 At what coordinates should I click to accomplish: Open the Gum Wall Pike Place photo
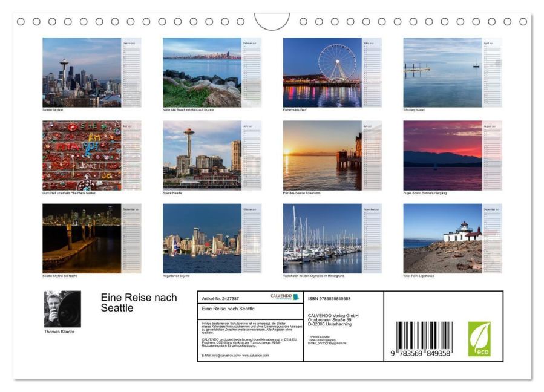[x=82, y=155]
